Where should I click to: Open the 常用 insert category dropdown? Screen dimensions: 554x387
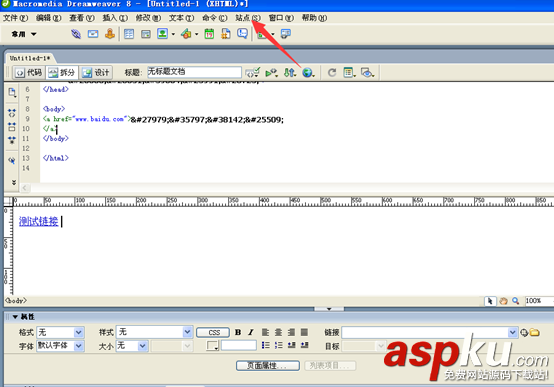tap(24, 34)
